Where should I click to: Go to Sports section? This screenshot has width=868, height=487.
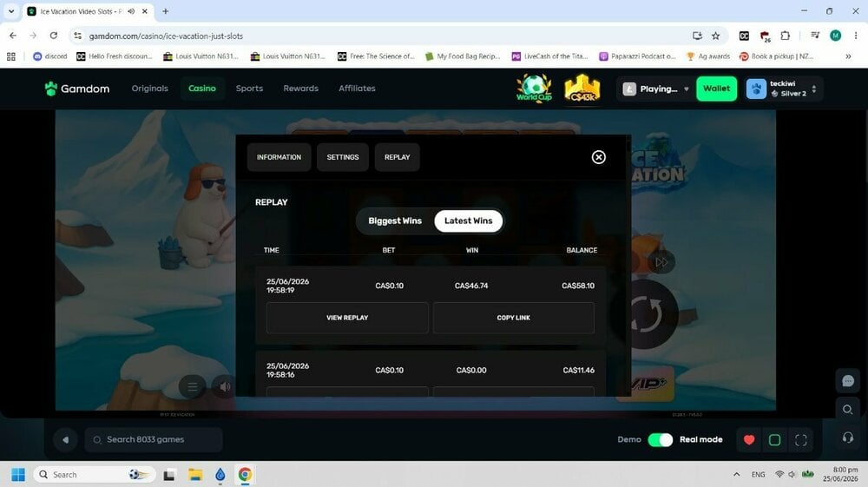[249, 89]
